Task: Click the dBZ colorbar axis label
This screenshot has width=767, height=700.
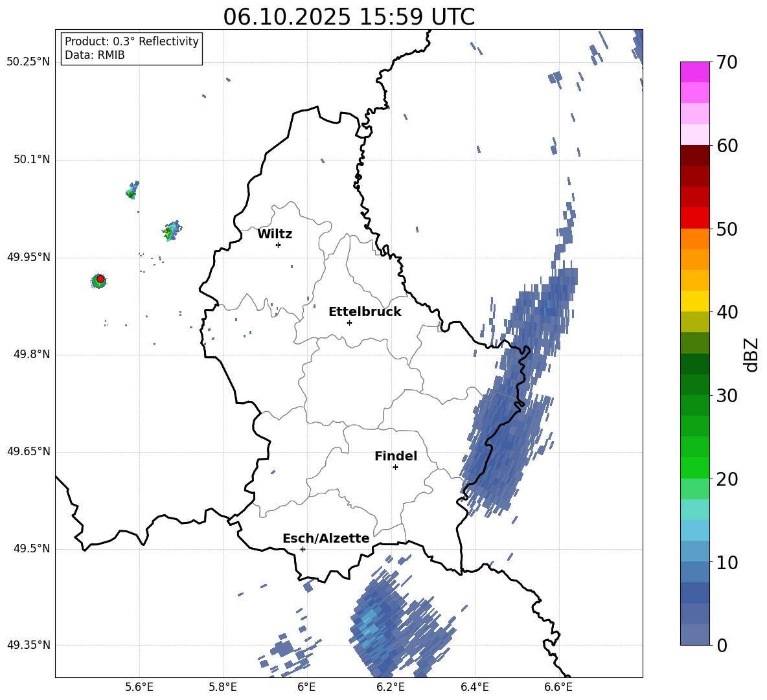Action: point(751,354)
